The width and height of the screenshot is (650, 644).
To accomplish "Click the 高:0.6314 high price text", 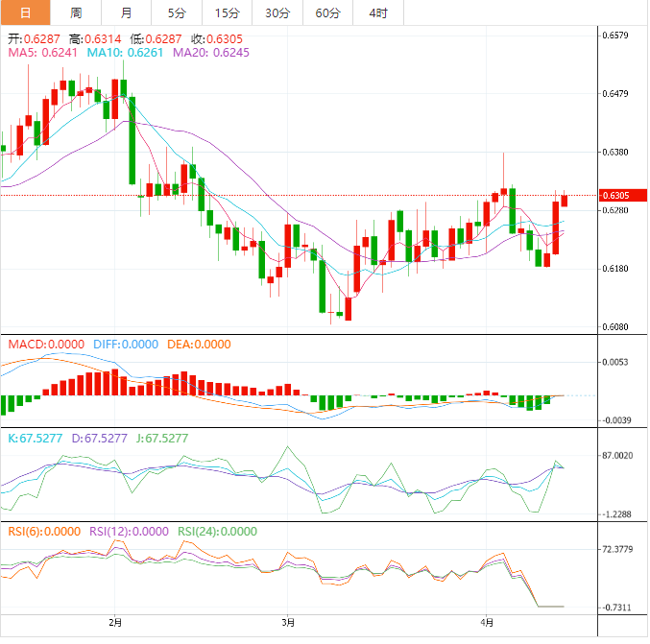I will click(x=95, y=39).
